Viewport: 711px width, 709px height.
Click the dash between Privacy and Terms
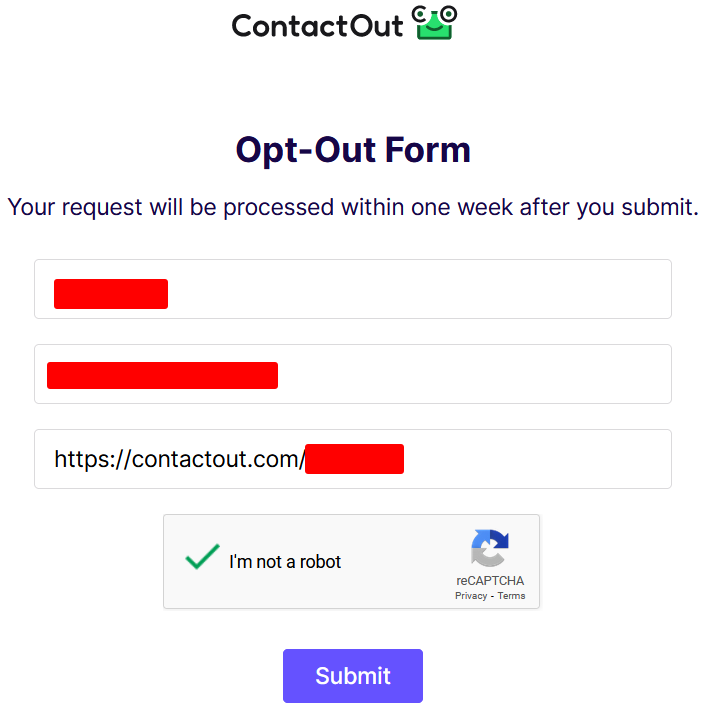click(492, 596)
